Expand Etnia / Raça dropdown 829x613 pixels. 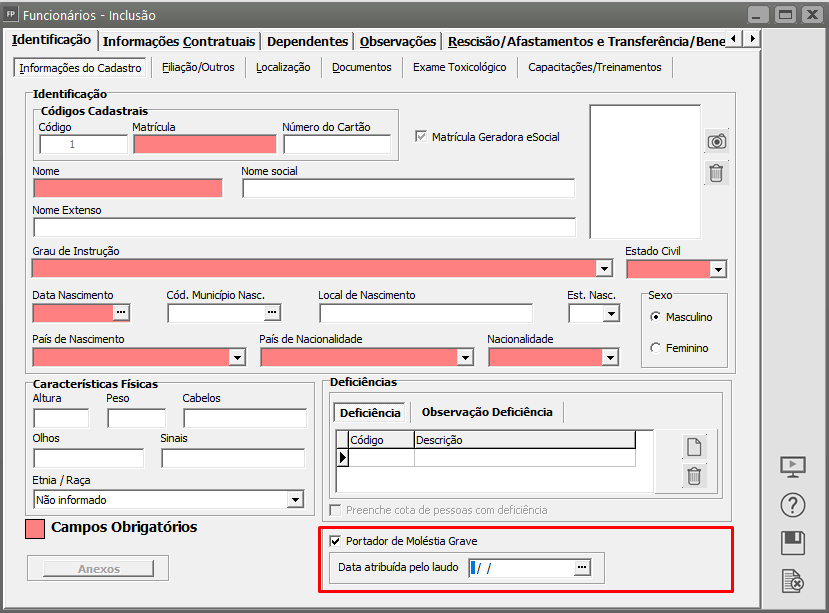[x=295, y=499]
